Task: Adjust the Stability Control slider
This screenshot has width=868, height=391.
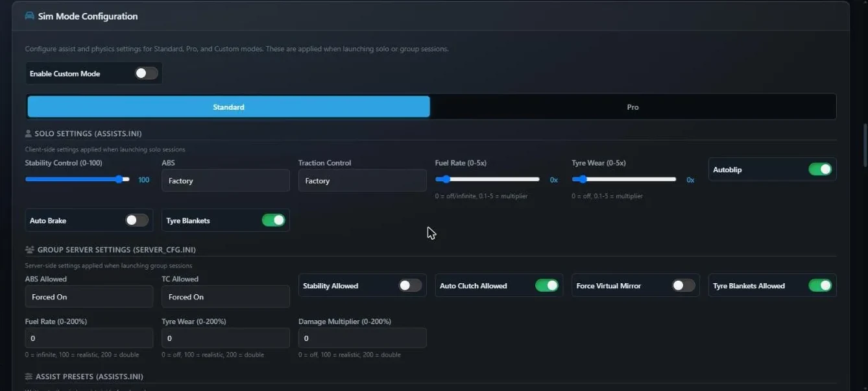Action: coord(77,179)
